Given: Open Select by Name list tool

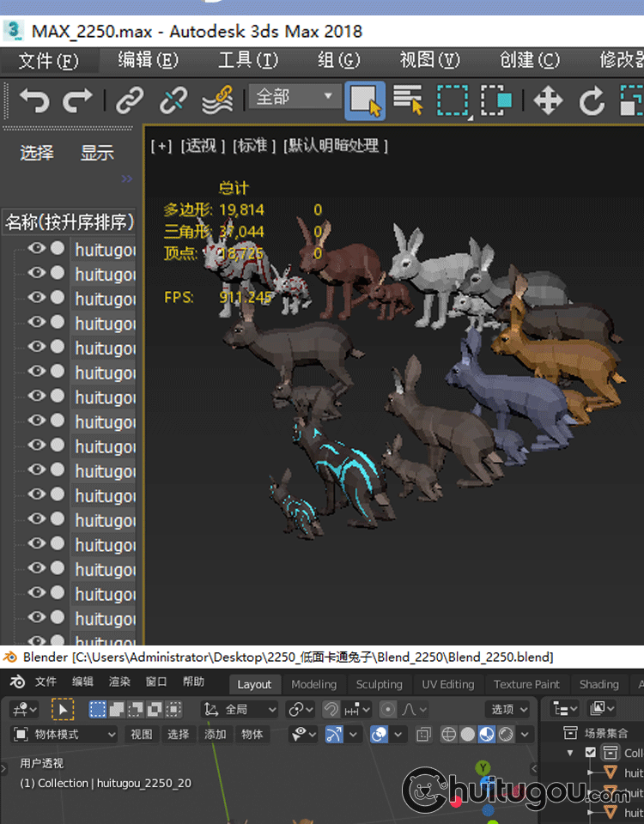Looking at the screenshot, I should [x=409, y=100].
